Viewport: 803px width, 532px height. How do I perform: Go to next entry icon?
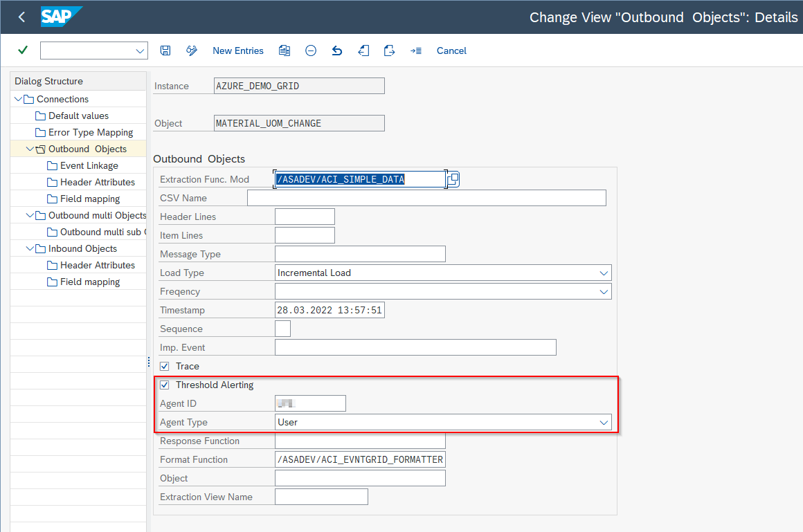(x=389, y=51)
